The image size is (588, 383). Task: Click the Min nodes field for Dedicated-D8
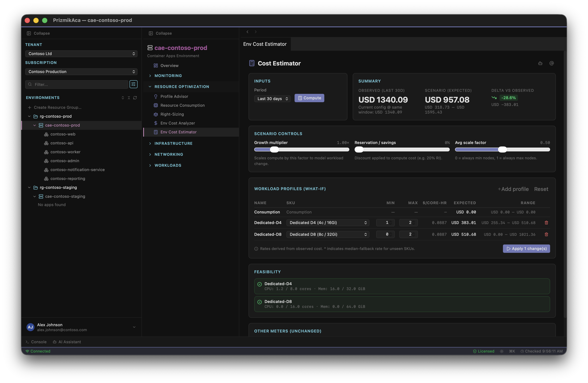coord(385,234)
